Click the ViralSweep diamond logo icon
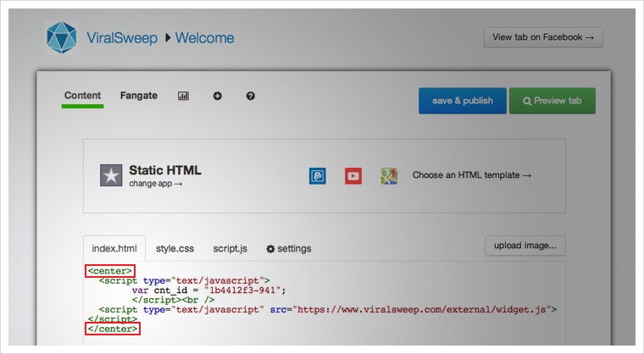The image size is (644, 354). [61, 37]
